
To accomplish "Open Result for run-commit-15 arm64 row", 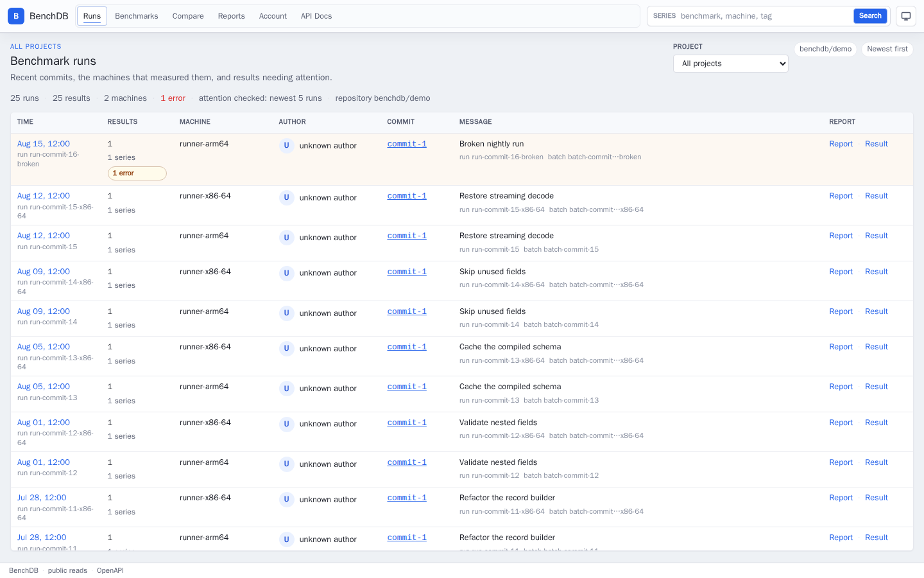I will tap(877, 236).
